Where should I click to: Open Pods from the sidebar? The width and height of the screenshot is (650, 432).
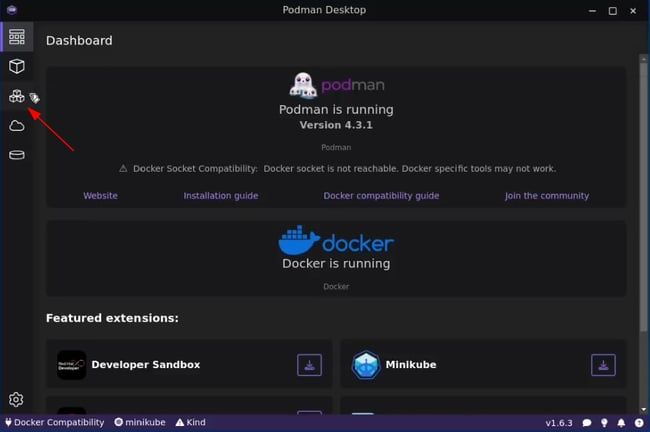click(16, 96)
